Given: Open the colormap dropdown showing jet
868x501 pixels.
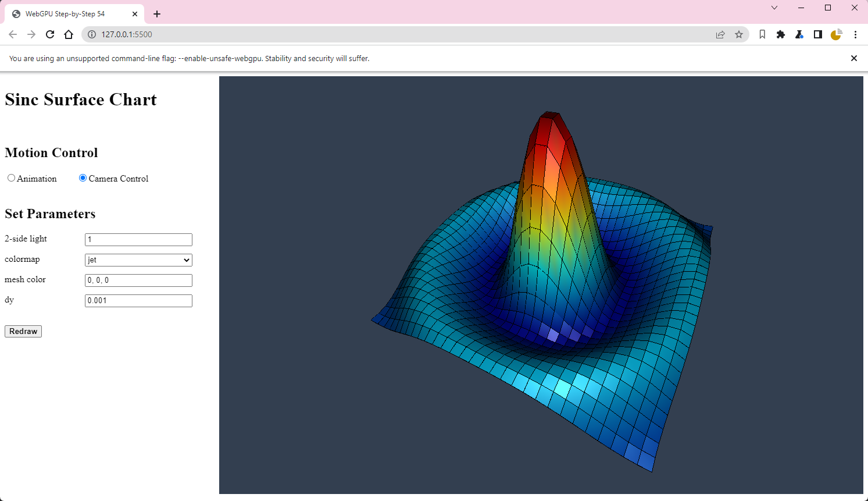Looking at the screenshot, I should 138,260.
